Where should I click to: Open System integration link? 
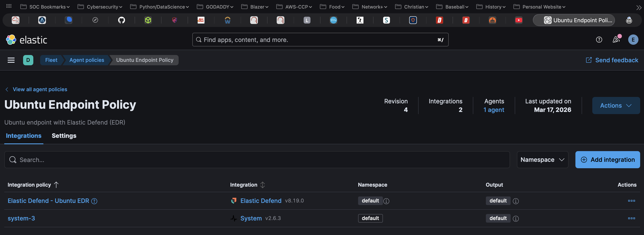pos(251,218)
